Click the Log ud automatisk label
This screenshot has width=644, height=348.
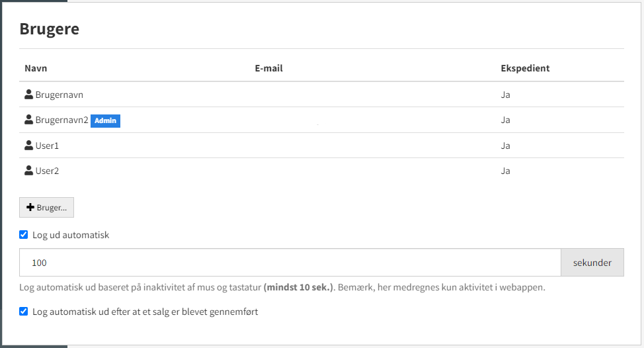pyautogui.click(x=71, y=235)
